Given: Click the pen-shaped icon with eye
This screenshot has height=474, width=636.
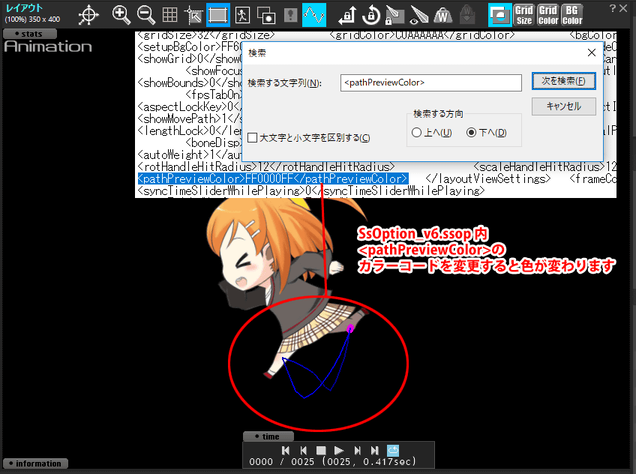Looking at the screenshot, I should pyautogui.click(x=419, y=15).
